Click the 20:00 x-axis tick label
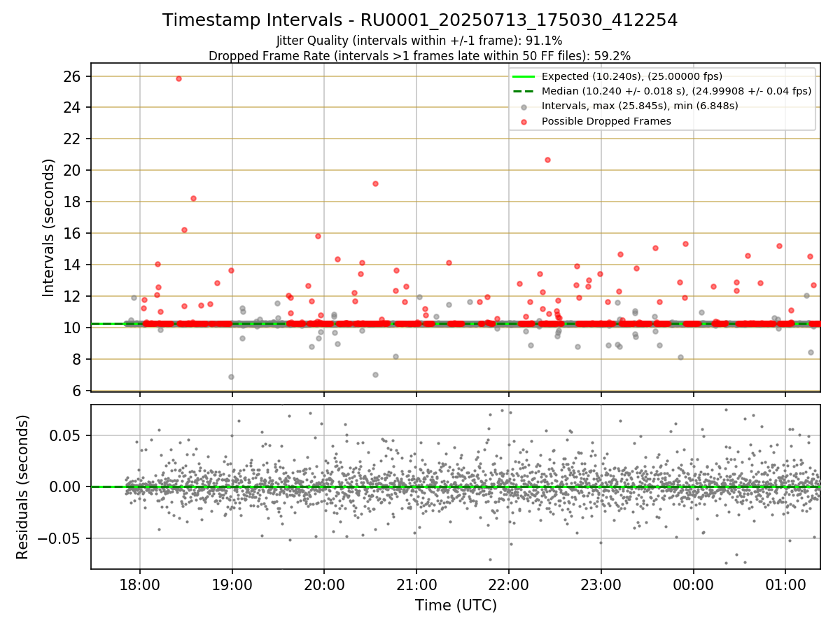 point(324,584)
